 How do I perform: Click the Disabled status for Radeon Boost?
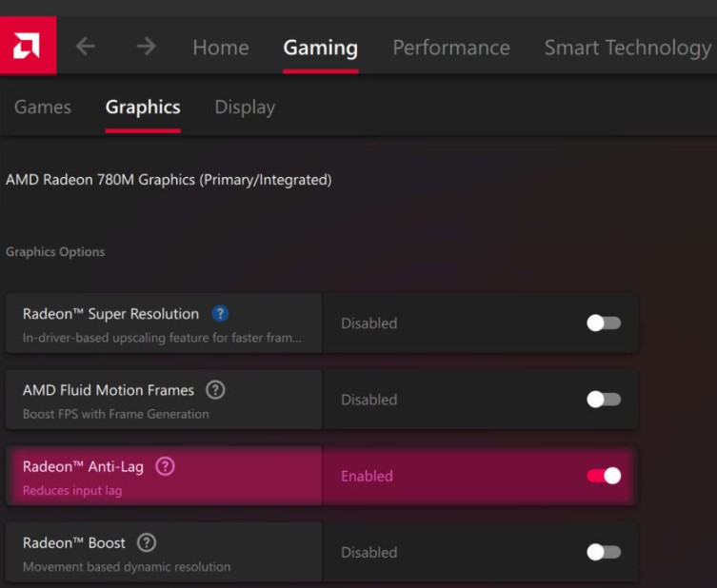click(369, 553)
